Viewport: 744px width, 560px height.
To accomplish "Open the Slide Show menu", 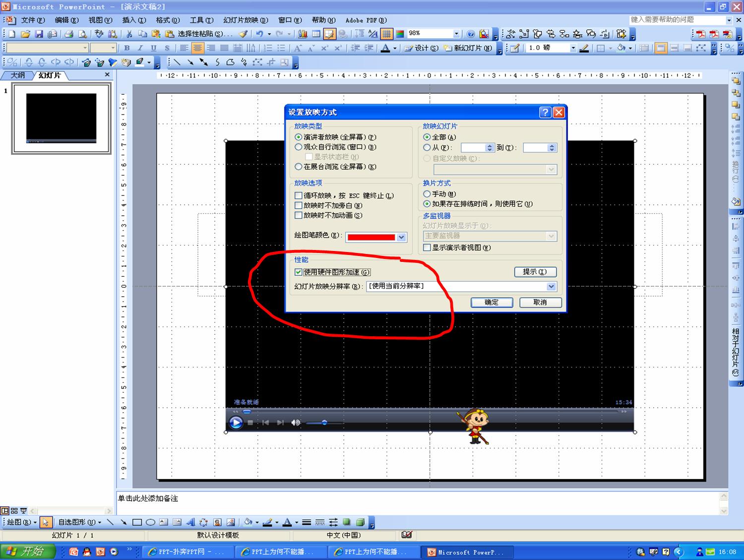I will [246, 20].
